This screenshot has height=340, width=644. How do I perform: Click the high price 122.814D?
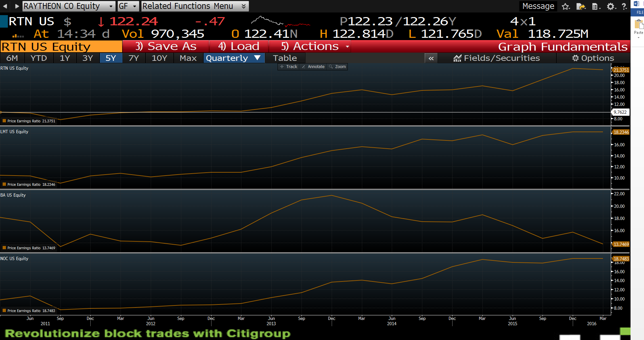click(356, 34)
